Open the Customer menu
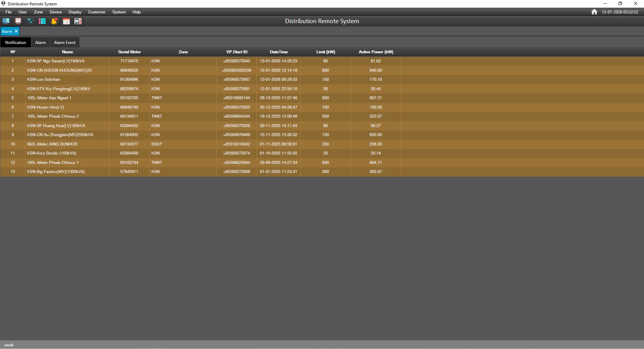 click(97, 12)
